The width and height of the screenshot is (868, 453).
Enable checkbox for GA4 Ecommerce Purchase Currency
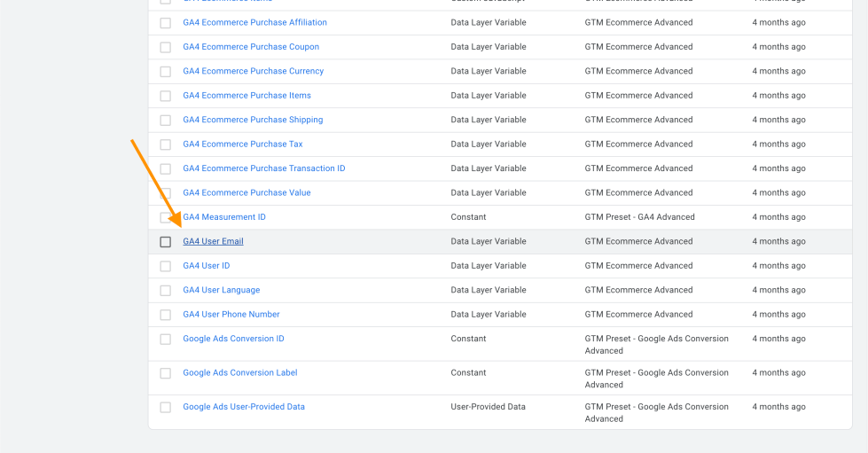166,72
